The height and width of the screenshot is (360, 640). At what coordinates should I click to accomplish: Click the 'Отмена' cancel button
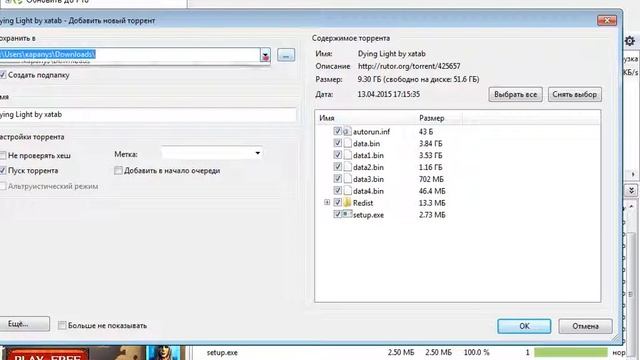tap(585, 326)
